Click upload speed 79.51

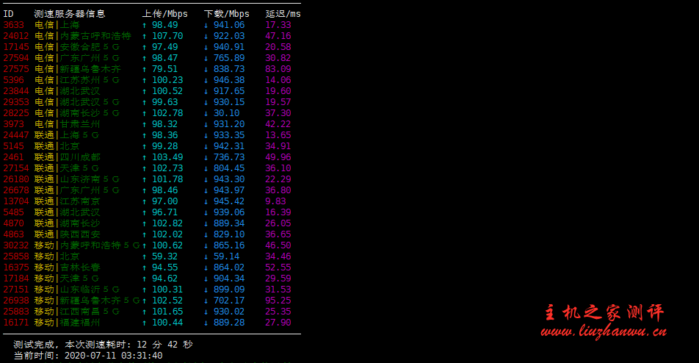(164, 69)
